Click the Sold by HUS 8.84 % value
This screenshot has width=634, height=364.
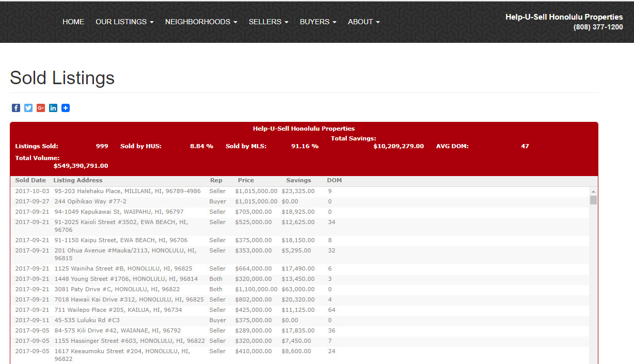click(x=201, y=146)
